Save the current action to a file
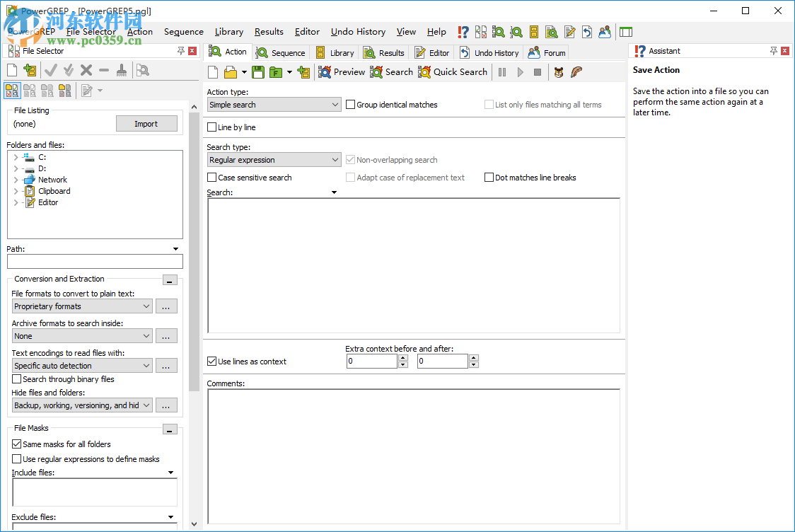795x532 pixels. pos(257,71)
